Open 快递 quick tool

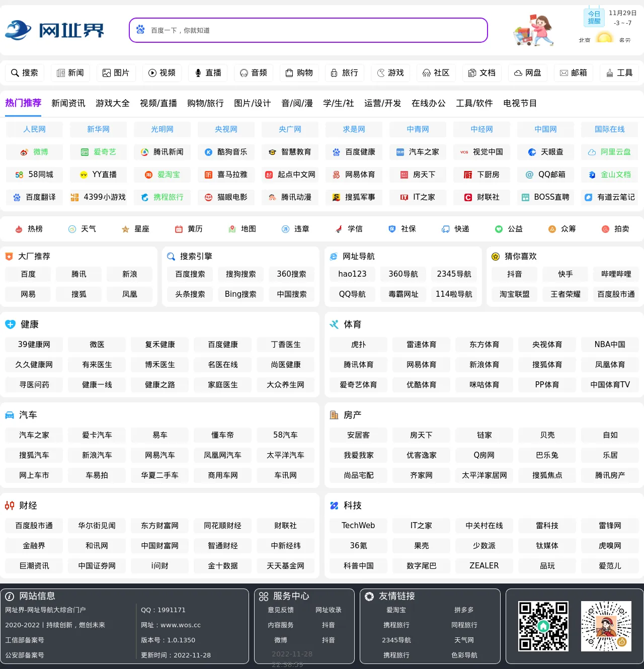click(x=455, y=229)
